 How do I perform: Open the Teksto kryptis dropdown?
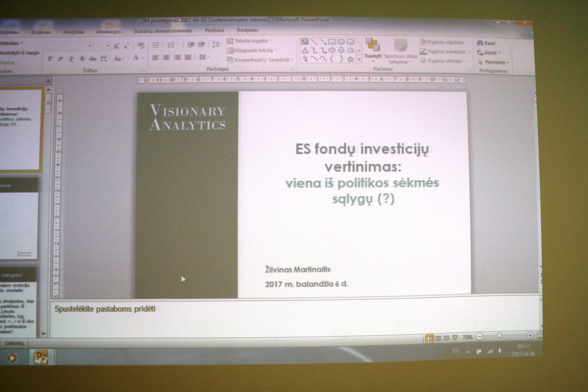[x=249, y=41]
